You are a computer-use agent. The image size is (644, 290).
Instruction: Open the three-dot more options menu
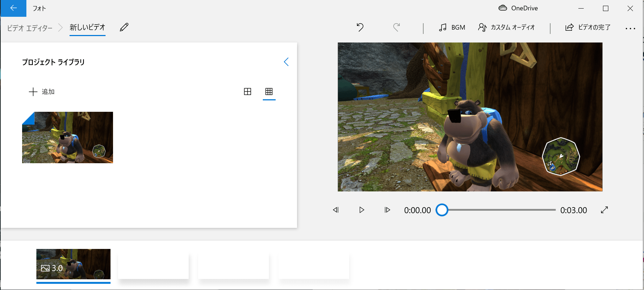(630, 28)
